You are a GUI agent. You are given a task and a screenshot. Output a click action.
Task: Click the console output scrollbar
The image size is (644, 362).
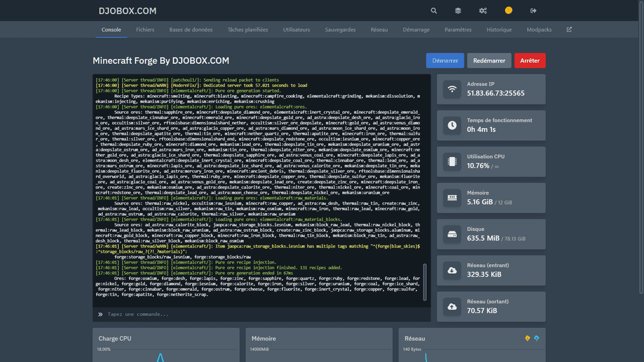click(x=425, y=282)
